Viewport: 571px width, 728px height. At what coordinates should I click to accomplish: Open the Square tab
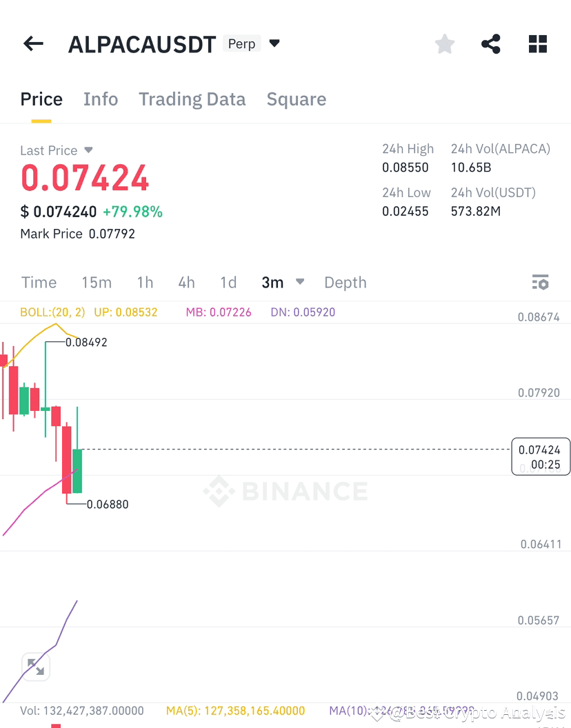point(297,99)
